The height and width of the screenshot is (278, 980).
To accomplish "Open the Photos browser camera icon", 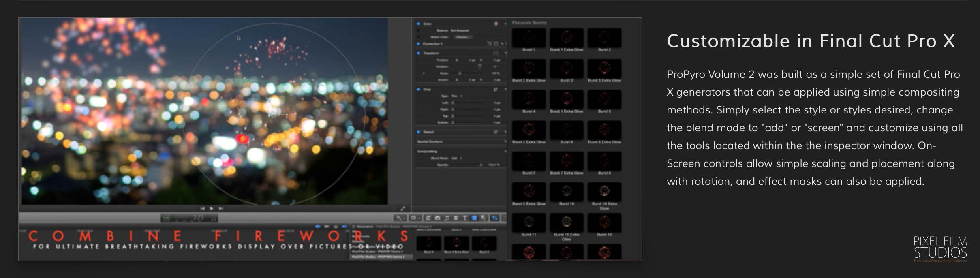I will tap(437, 218).
